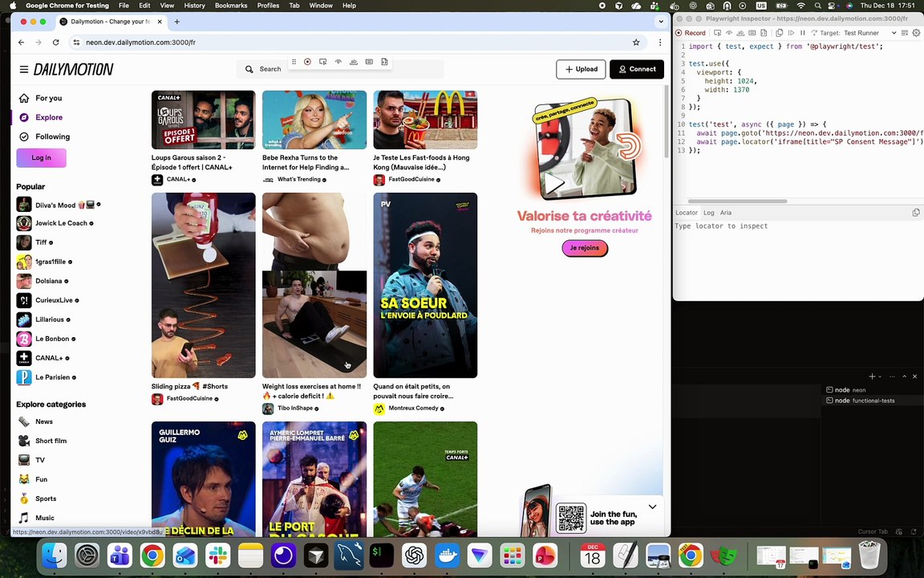
Task: Click the Je rejoins button
Action: pyautogui.click(x=585, y=248)
